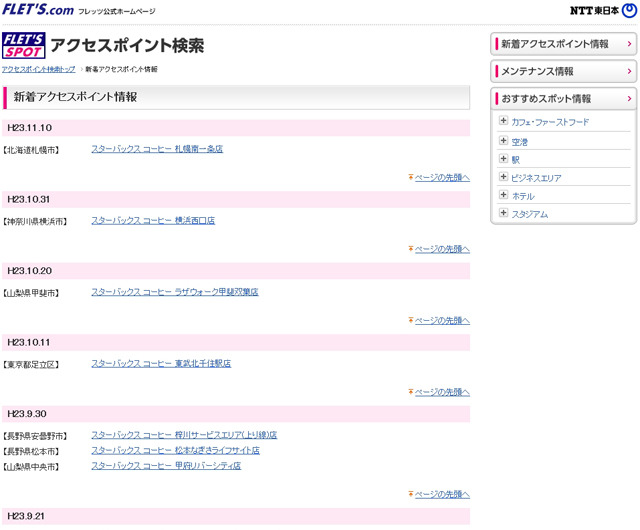640x530 pixels.
Task: Expand the ホテル plus icon
Action: point(503,195)
